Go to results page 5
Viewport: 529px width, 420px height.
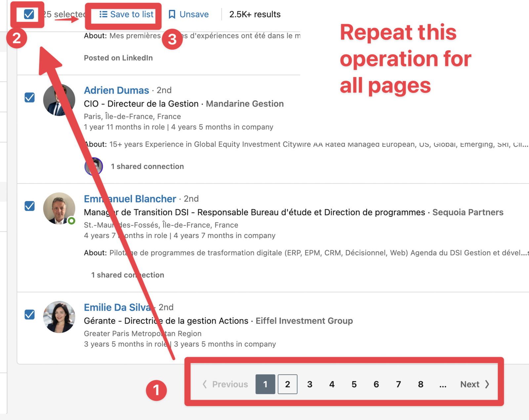click(x=354, y=384)
